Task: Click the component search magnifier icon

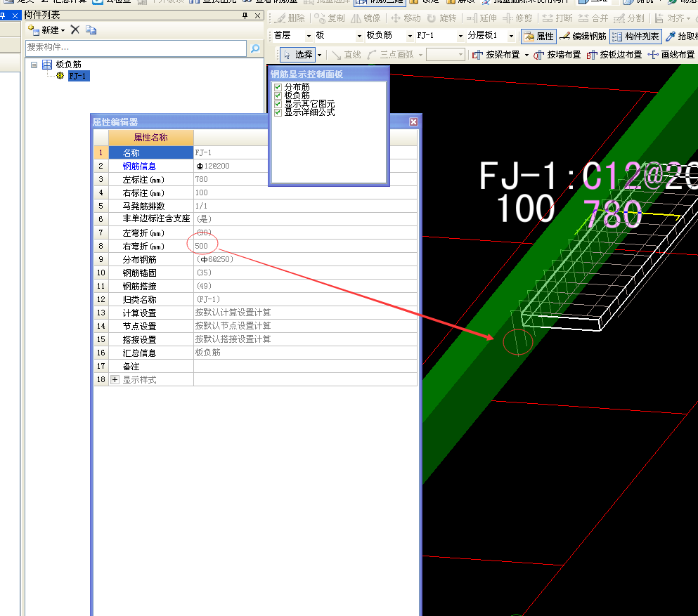Action: 255,48
